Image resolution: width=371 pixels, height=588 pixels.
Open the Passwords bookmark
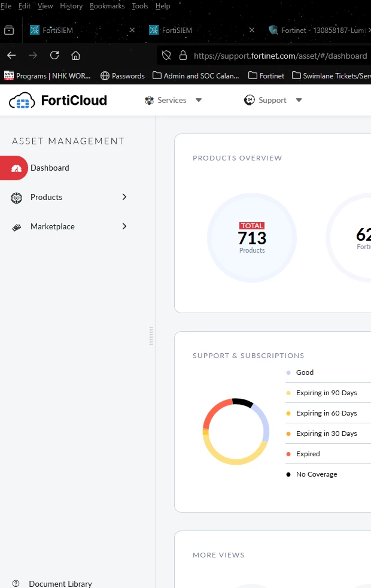tap(123, 76)
